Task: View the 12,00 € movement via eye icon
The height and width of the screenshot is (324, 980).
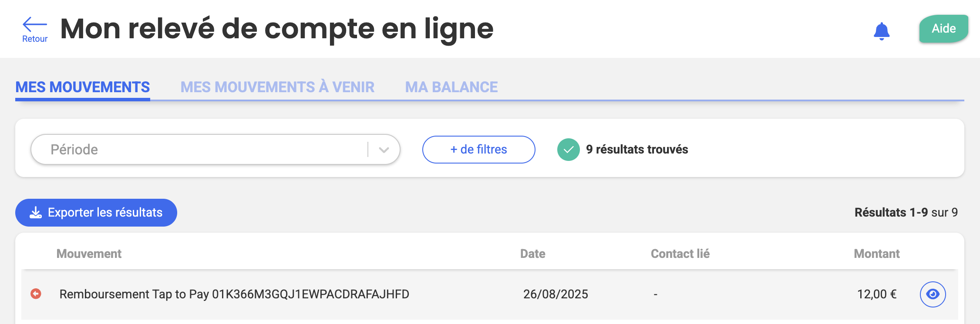Action: tap(933, 294)
